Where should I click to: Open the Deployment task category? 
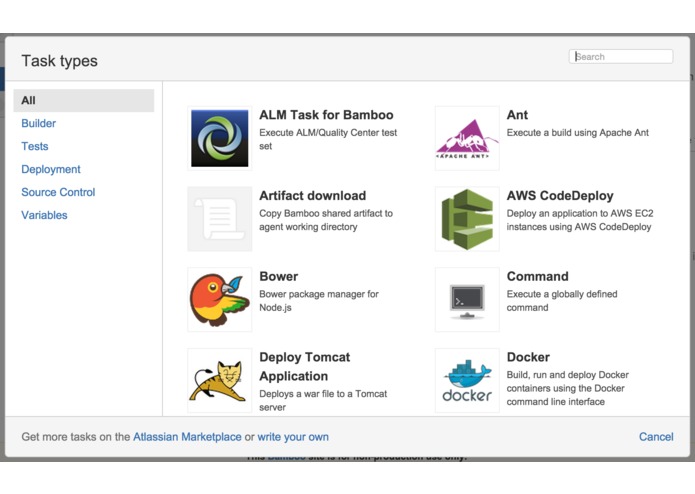pos(51,169)
